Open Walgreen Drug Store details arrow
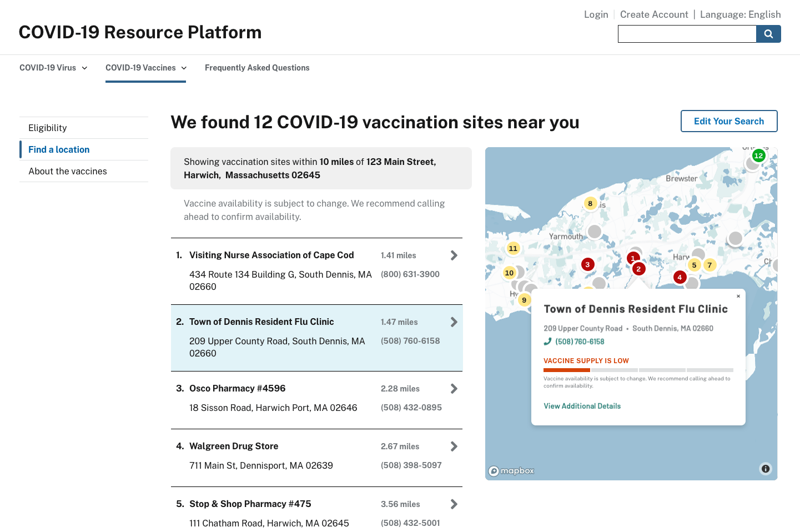The image size is (800, 532). (454, 446)
